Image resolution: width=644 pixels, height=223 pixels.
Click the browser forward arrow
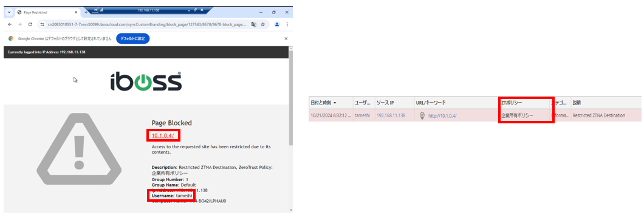tap(19, 24)
